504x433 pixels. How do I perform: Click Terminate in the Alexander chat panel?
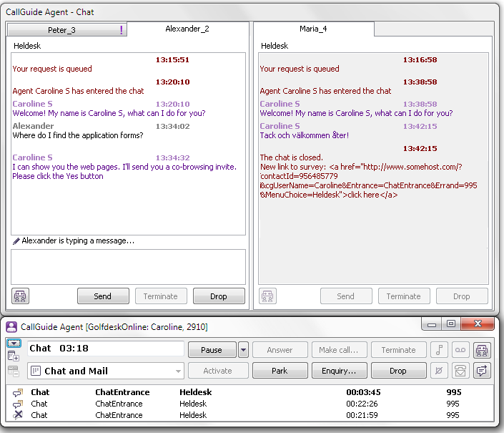tap(161, 296)
